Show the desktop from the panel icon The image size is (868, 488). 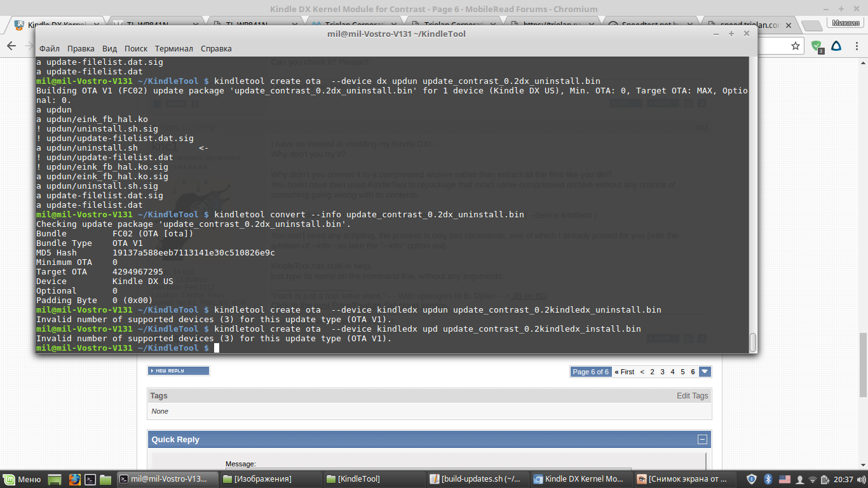click(55, 479)
